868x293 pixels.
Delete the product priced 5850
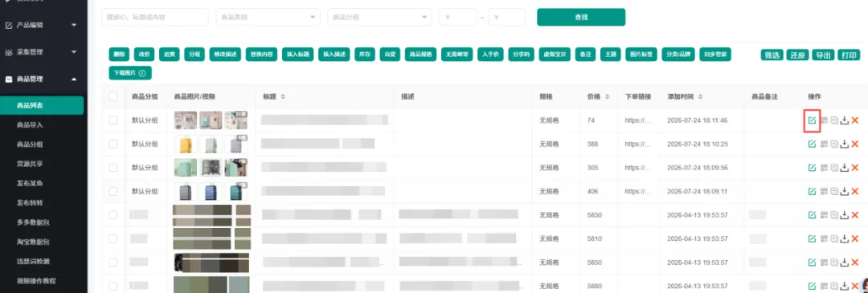(x=854, y=262)
